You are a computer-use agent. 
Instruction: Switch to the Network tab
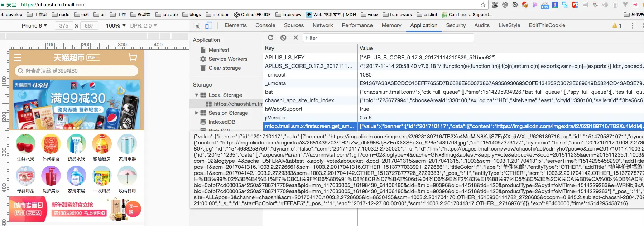[x=323, y=25]
